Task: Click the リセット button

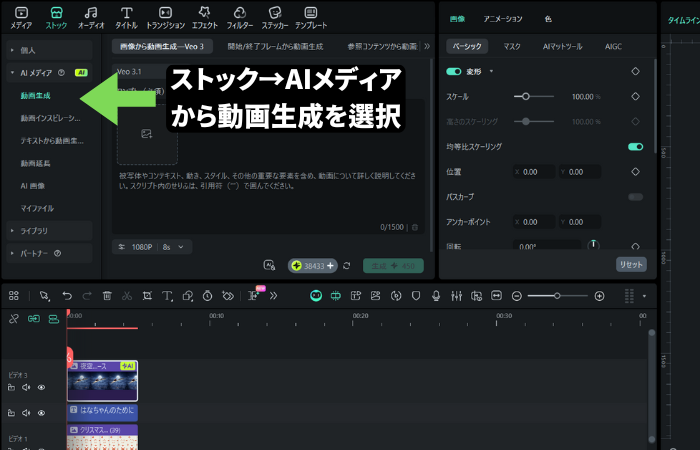Action: (631, 265)
